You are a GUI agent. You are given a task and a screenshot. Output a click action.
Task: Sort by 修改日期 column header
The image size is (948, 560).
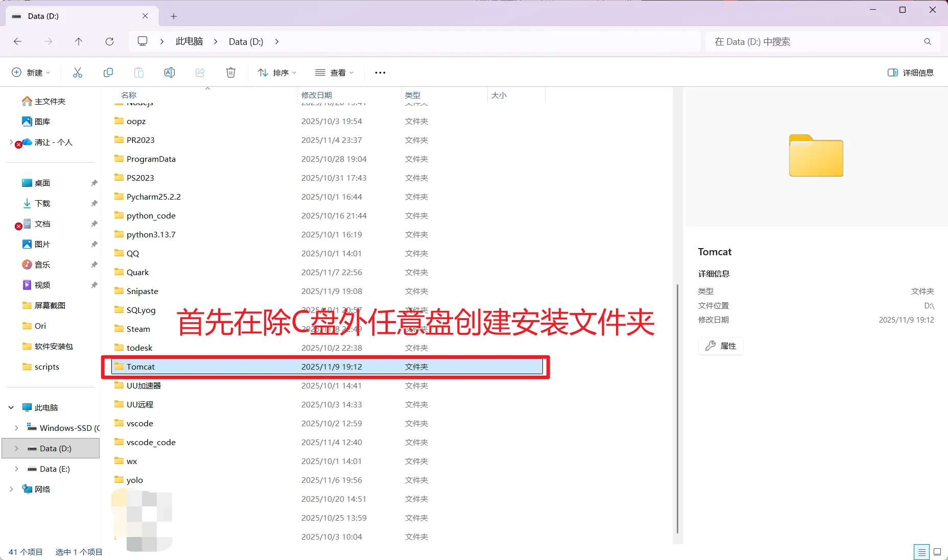click(317, 95)
